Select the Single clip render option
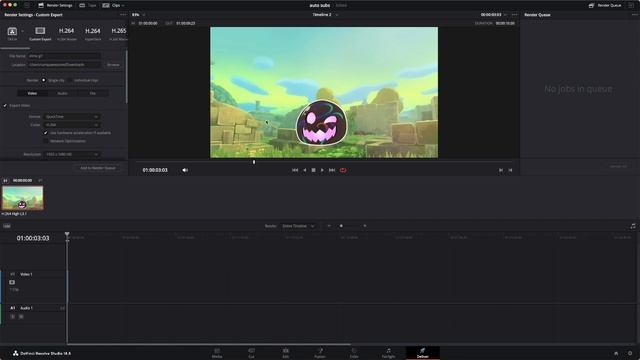This screenshot has width=640, height=360. click(44, 80)
